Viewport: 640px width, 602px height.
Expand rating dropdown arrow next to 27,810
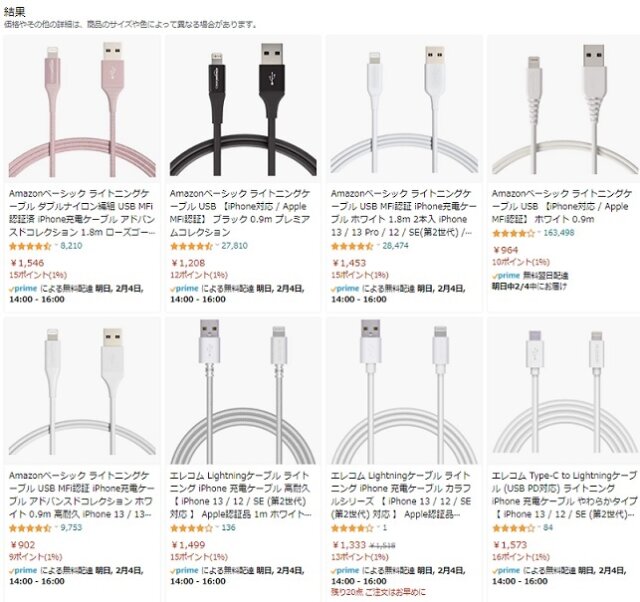pyautogui.click(x=217, y=245)
